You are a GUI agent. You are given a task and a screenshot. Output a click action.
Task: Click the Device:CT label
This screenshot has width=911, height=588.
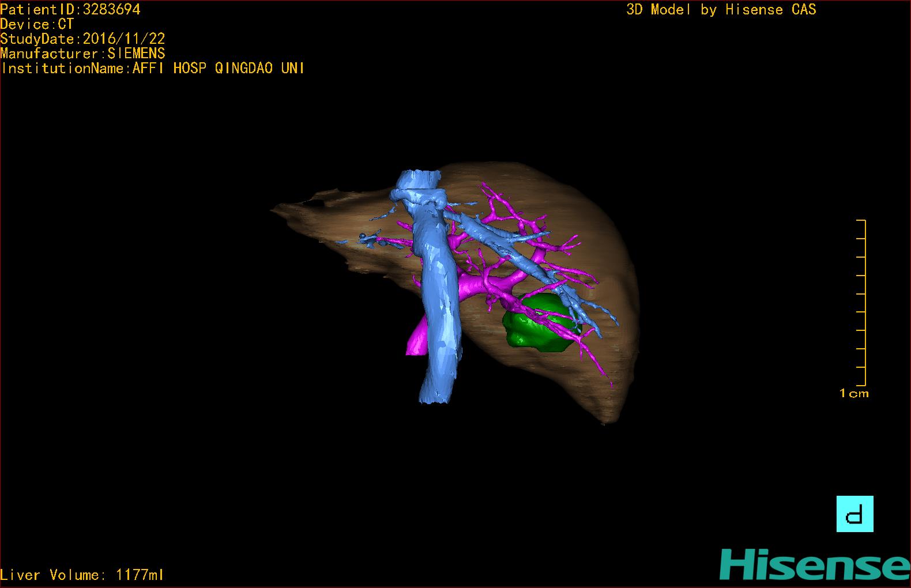37,24
